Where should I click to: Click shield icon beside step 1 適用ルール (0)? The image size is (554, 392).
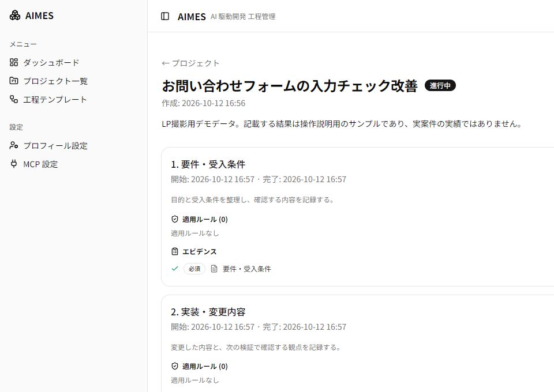click(x=174, y=219)
